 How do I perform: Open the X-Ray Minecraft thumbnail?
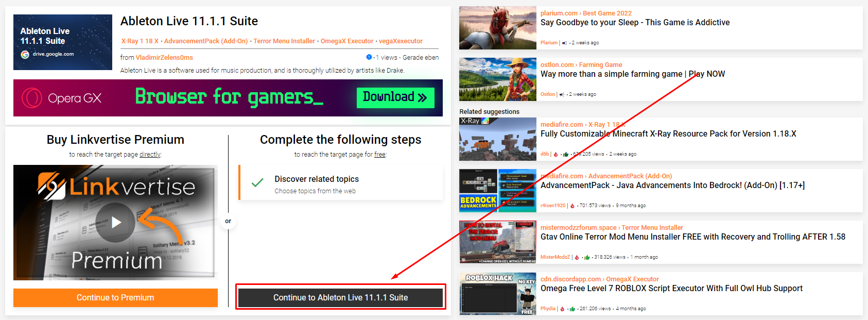pyautogui.click(x=498, y=139)
